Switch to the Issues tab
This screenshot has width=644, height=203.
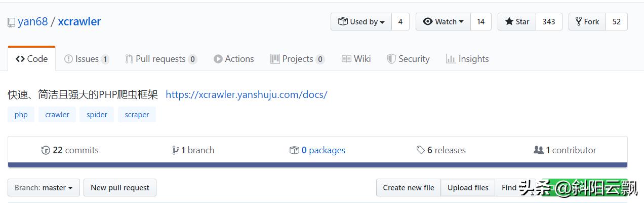tap(87, 59)
